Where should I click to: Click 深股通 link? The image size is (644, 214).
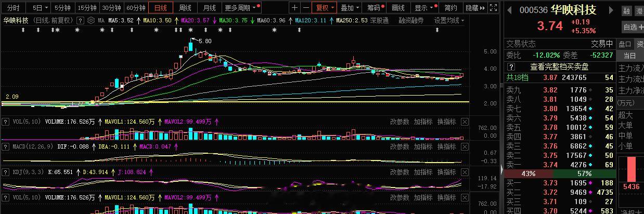click(379, 20)
